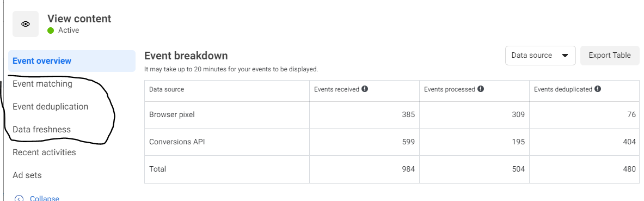The height and width of the screenshot is (201, 644).
Task: Click the Total row label
Action: point(158,169)
